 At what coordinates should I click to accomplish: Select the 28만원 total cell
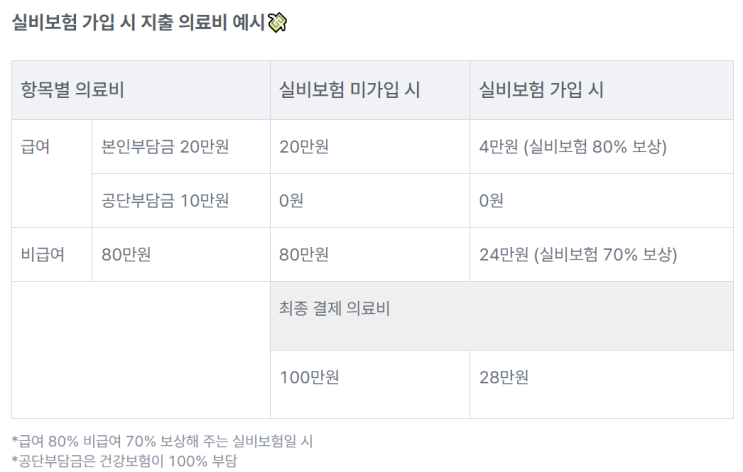(x=601, y=384)
